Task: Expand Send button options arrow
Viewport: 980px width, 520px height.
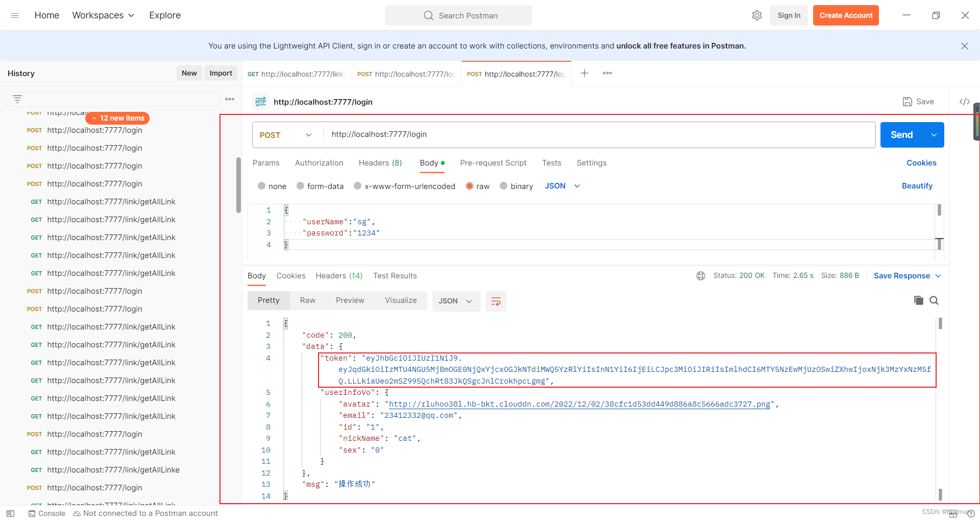Action: click(x=934, y=135)
